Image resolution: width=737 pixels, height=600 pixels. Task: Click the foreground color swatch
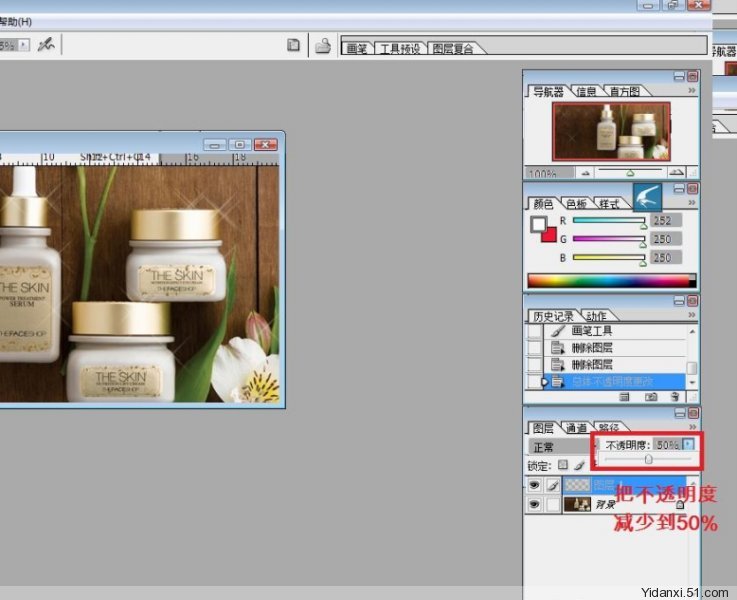pyautogui.click(x=538, y=224)
